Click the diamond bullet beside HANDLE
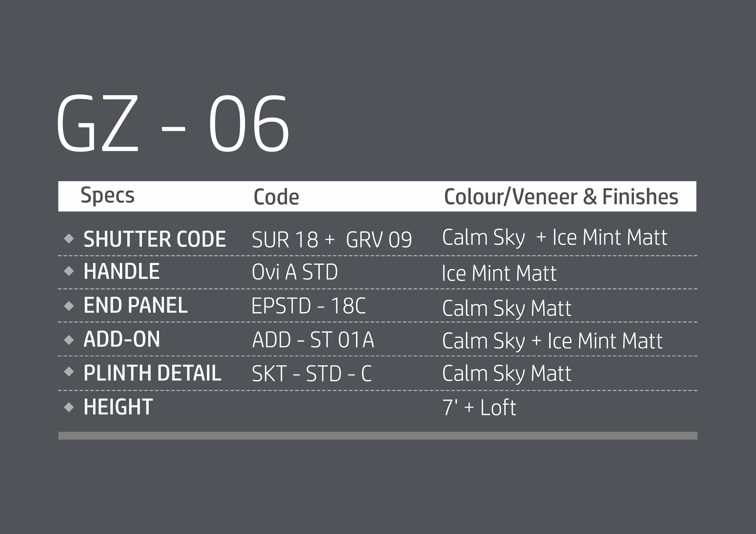The height and width of the screenshot is (534, 756). pyautogui.click(x=69, y=271)
